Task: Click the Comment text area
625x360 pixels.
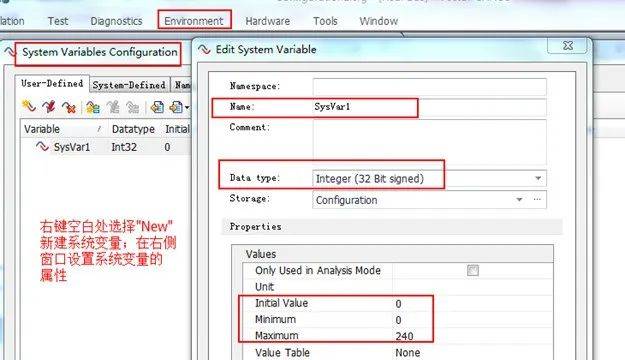Action: pos(430,142)
